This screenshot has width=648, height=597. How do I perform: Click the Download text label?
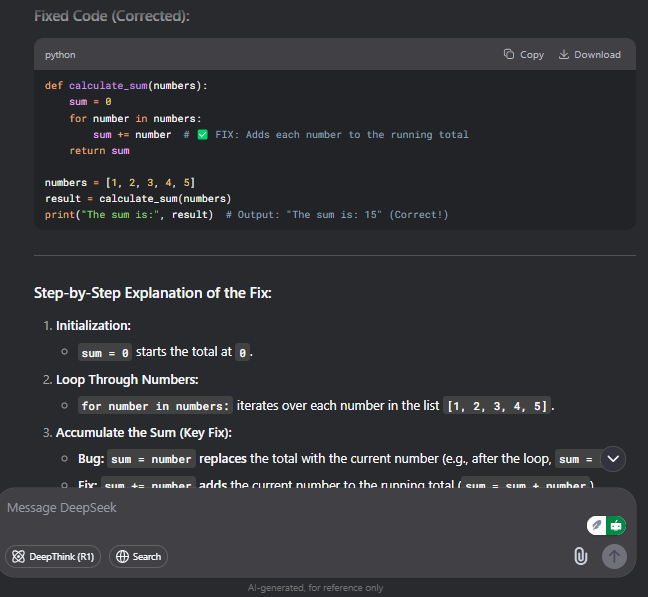598,55
